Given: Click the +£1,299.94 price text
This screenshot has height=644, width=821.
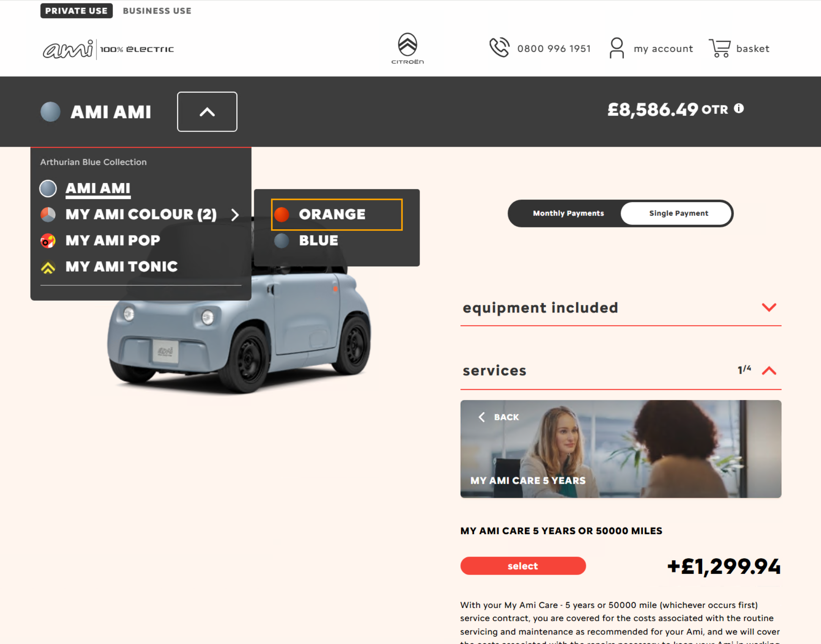Looking at the screenshot, I should coord(724,566).
